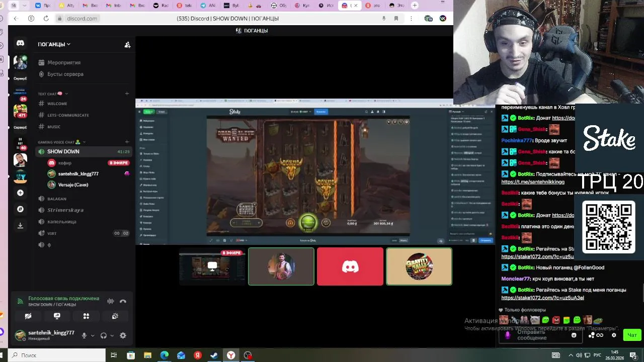Click the invite members icon beside ПОГАНЦЫ
Viewport: 644px width, 362px height.
click(x=127, y=45)
